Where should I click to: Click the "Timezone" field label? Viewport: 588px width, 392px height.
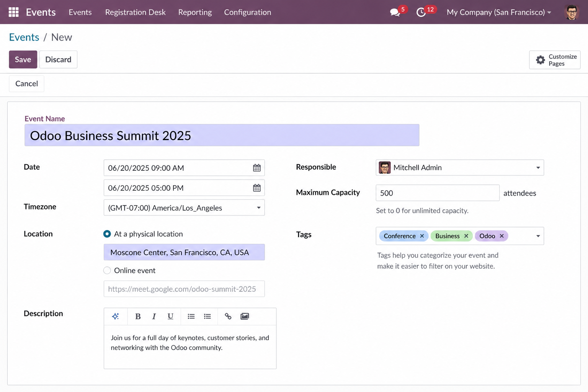pyautogui.click(x=40, y=207)
